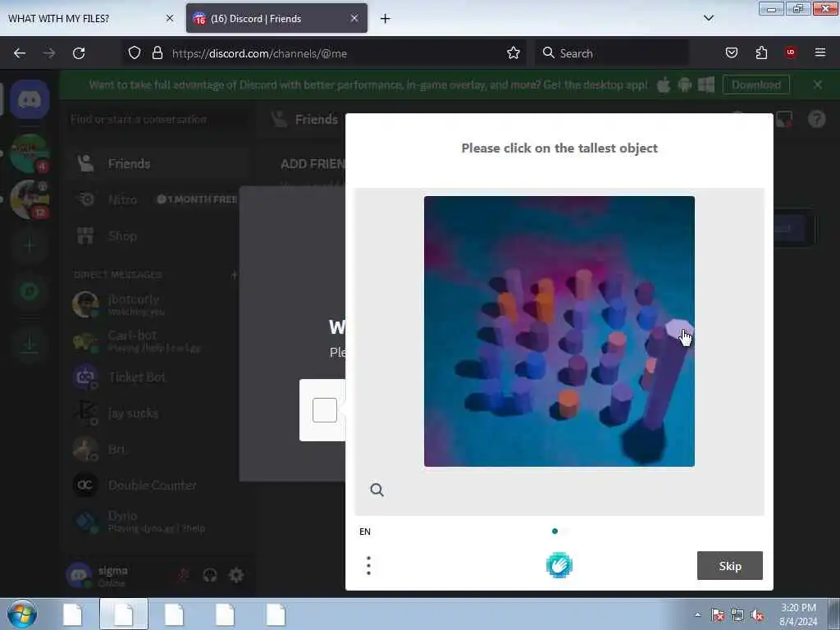Open the Dyno direct message
The width and height of the screenshot is (840, 630).
157,521
